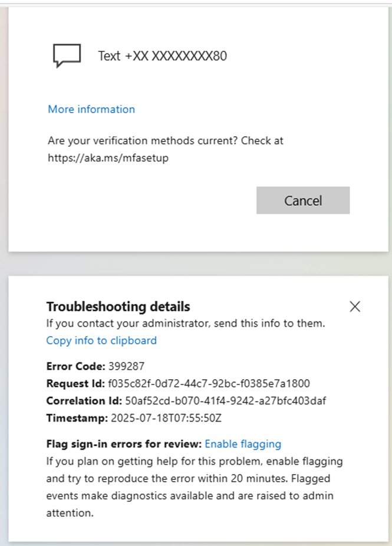Select the Text +XX XXXXXXXX80 verification option
Screen dimensions: 392x546
point(163,55)
